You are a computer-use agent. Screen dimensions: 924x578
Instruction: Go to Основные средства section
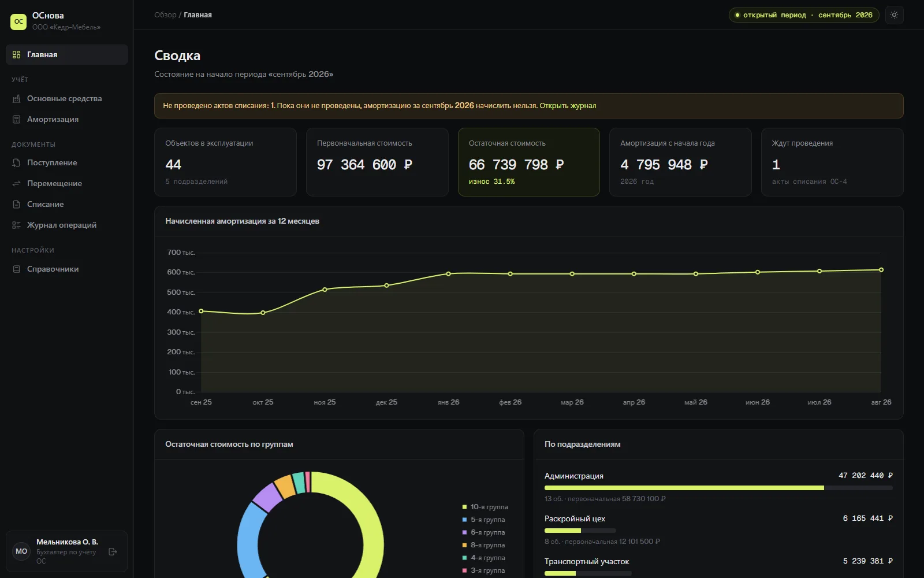[x=66, y=99]
